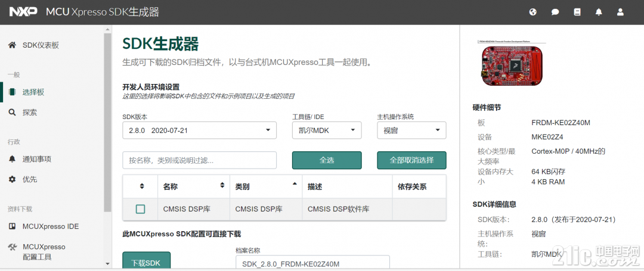This screenshot has height=271, width=644.
Task: Click the 硬件细节 section heading
Action: pyautogui.click(x=487, y=108)
